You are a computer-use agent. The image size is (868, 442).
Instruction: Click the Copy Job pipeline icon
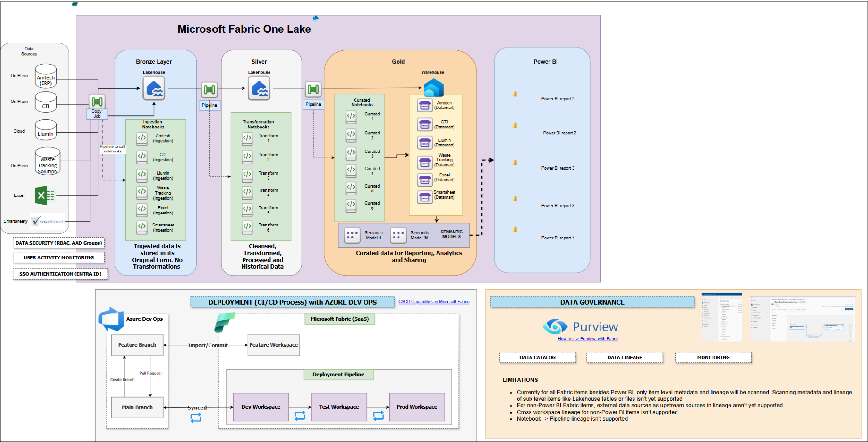coord(97,101)
